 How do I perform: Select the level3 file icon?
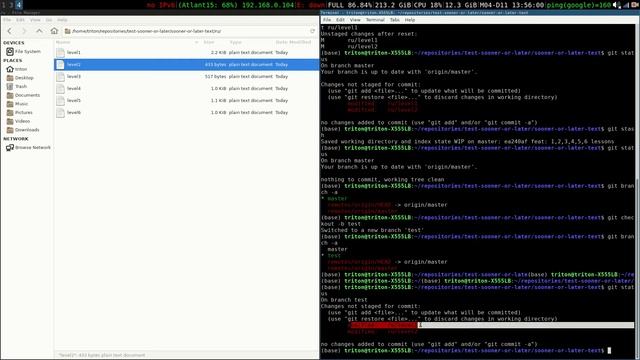point(60,76)
